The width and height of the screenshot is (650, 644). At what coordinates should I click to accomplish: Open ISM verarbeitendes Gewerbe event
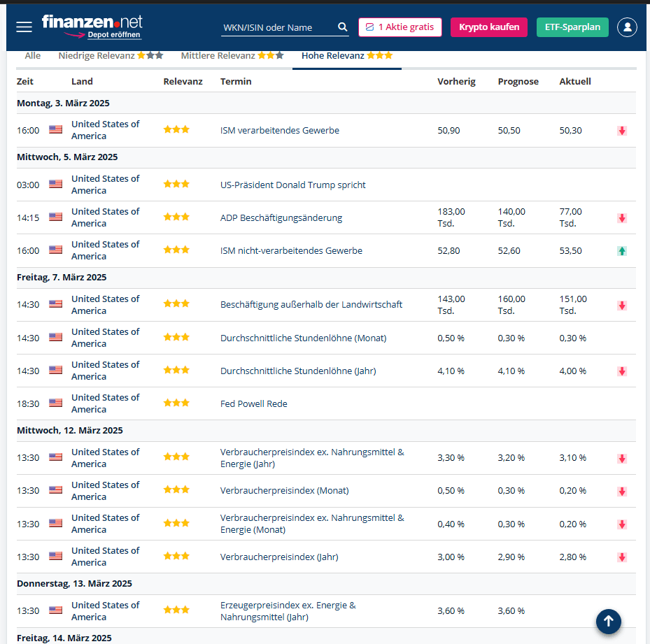point(280,131)
